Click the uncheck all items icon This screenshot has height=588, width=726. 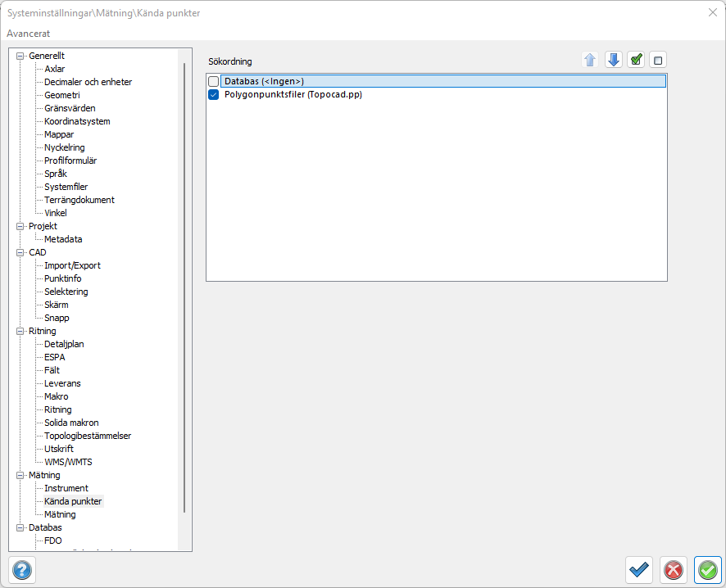tap(658, 60)
